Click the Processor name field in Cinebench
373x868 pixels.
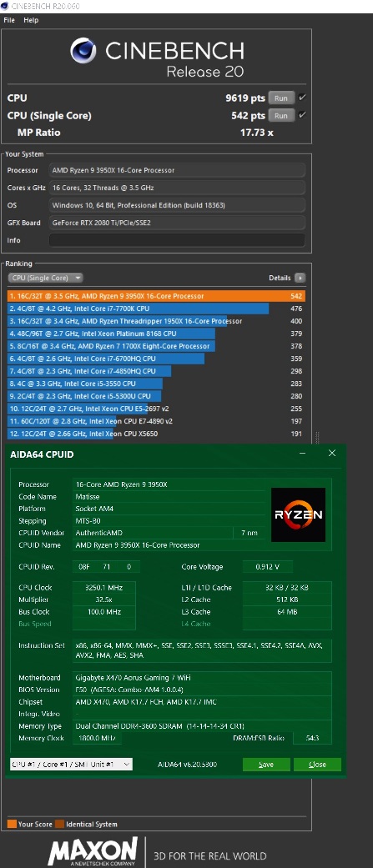point(177,170)
